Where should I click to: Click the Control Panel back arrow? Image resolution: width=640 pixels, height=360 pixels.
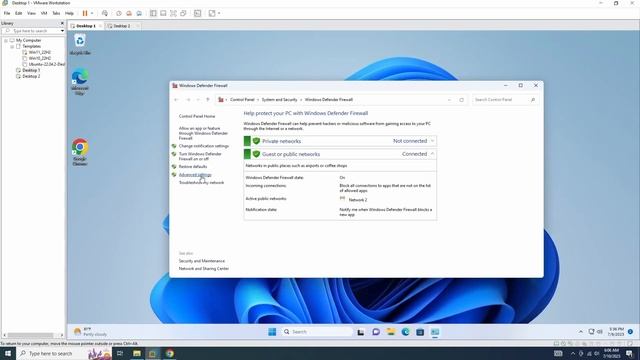click(x=176, y=100)
